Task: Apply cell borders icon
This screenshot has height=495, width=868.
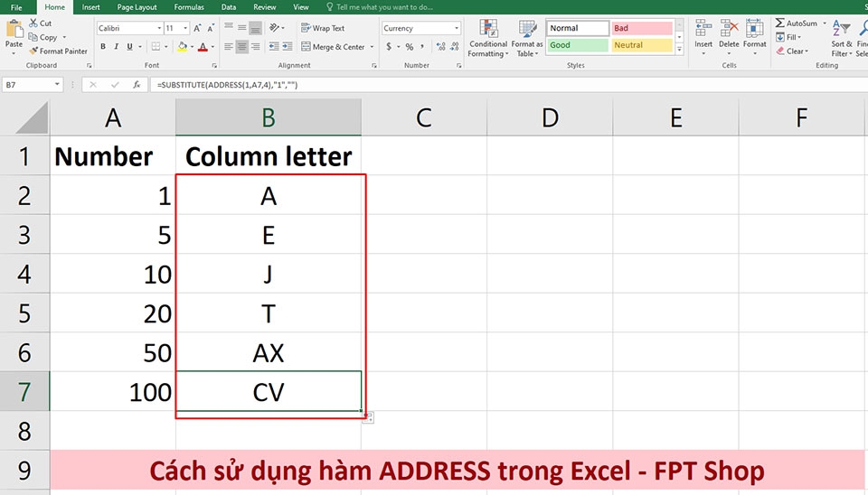Action: 156,47
